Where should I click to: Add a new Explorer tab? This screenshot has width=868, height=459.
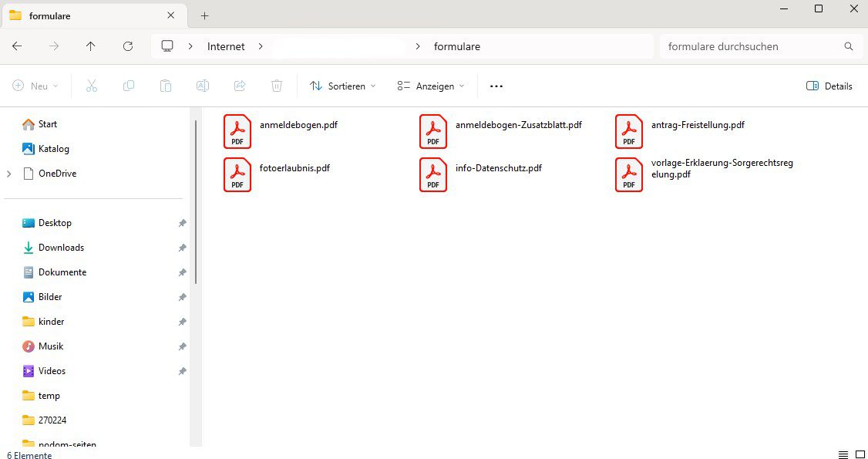(x=205, y=15)
